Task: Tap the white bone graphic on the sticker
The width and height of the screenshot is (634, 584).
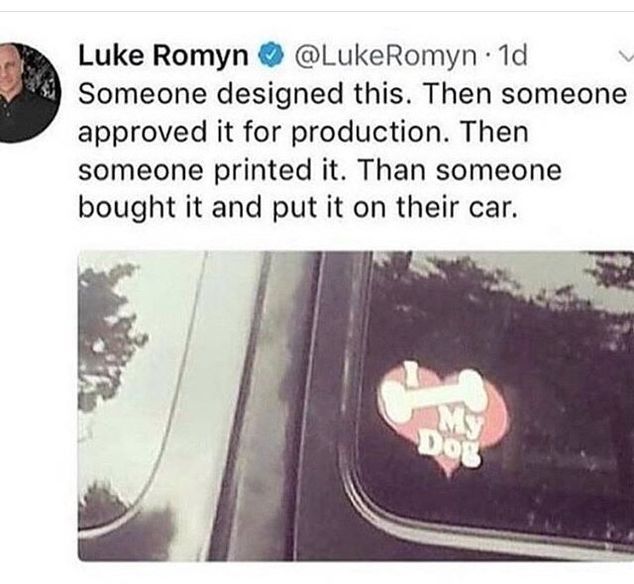Action: [x=433, y=396]
